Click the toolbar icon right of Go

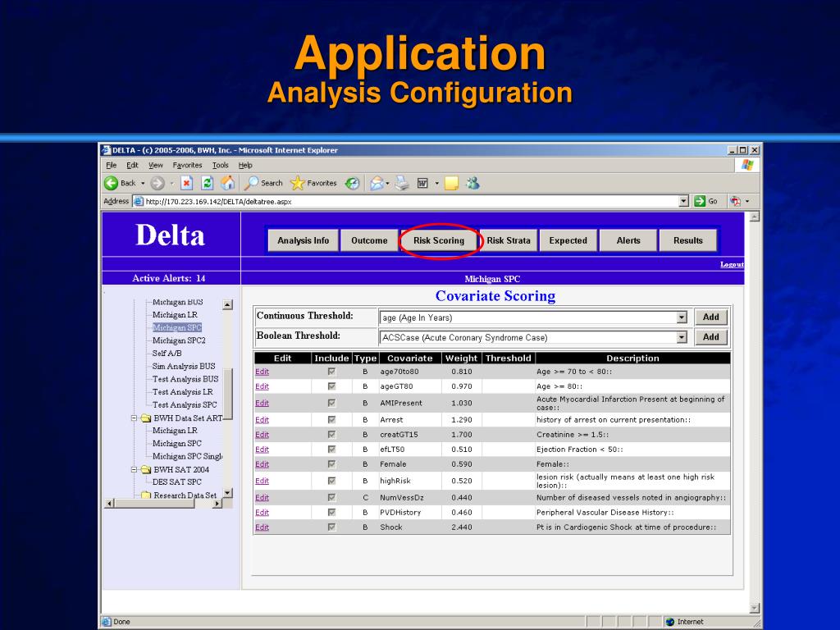click(x=736, y=201)
